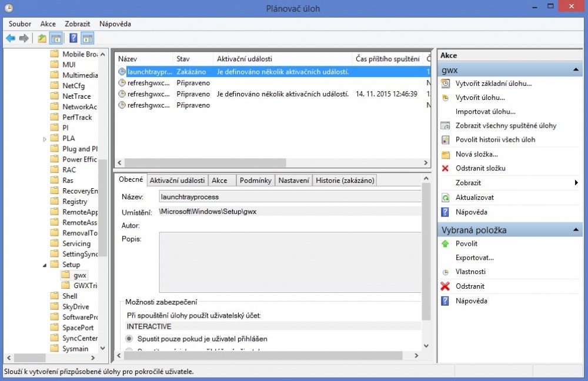Click the task list horizontal scrollbar

(206, 163)
